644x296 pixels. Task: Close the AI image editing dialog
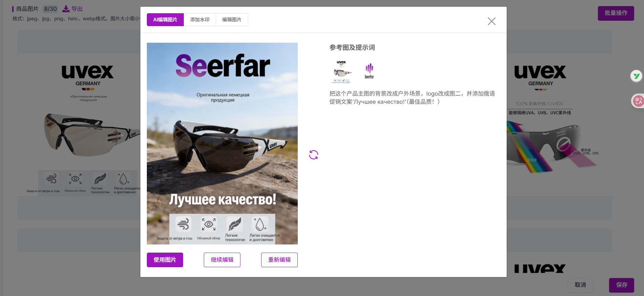(491, 21)
